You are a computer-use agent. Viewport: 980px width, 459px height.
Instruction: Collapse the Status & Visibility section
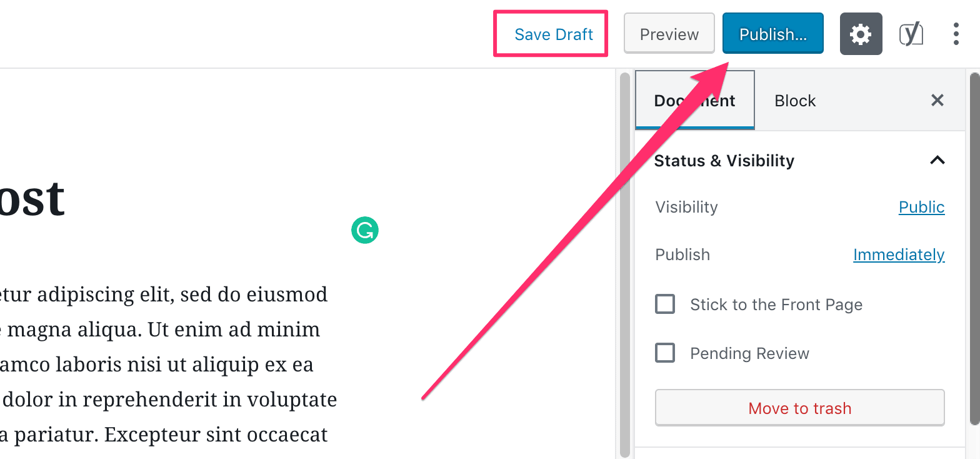(937, 160)
